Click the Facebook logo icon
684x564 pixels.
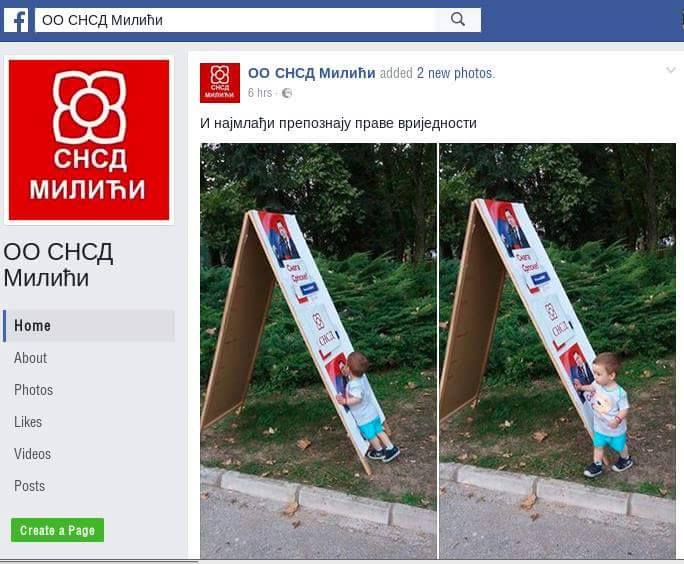(16, 20)
